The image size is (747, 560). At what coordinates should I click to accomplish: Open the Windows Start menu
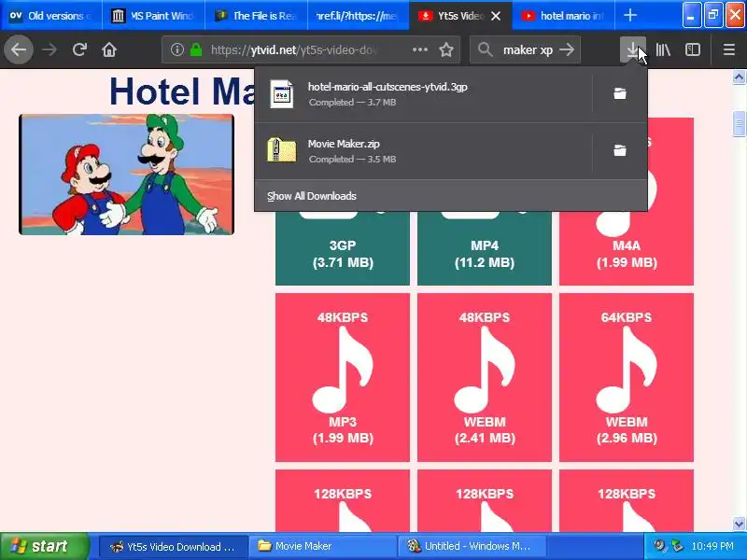coord(44,546)
